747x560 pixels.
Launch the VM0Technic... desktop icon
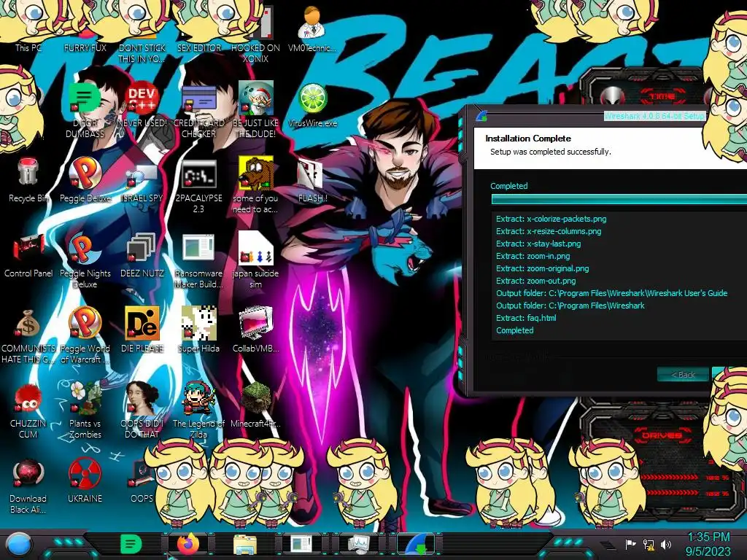[312, 29]
